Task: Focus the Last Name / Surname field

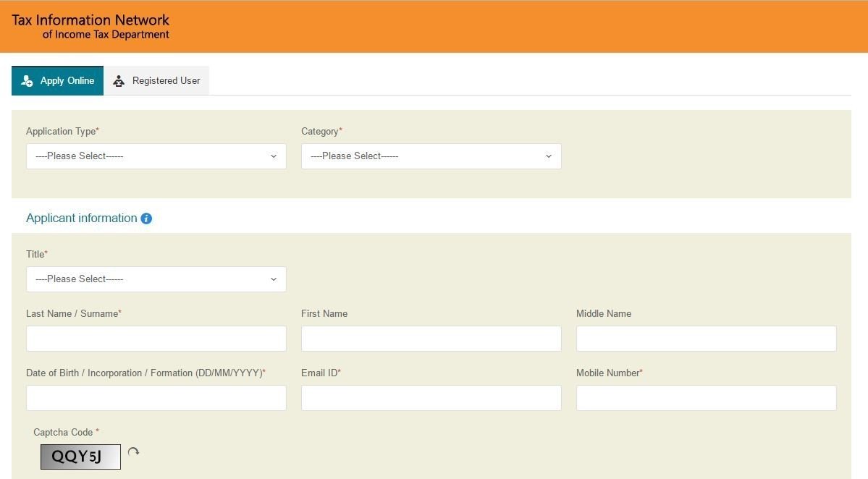Action: 156,339
